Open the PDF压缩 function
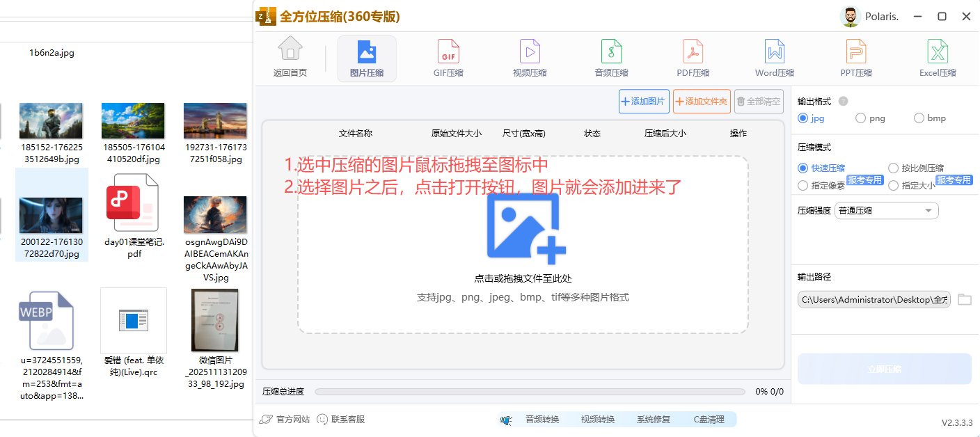 click(x=693, y=58)
